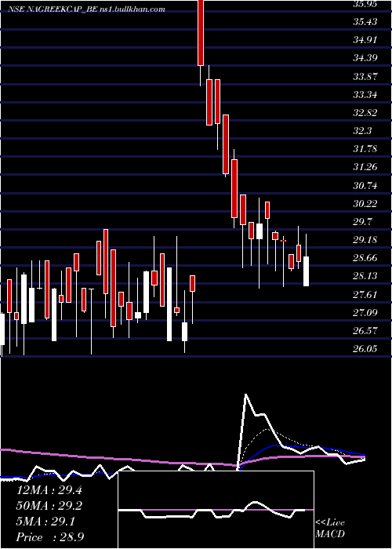The image size is (392, 549).
Task: Click the 31.26 price axis label
Action: (365, 167)
